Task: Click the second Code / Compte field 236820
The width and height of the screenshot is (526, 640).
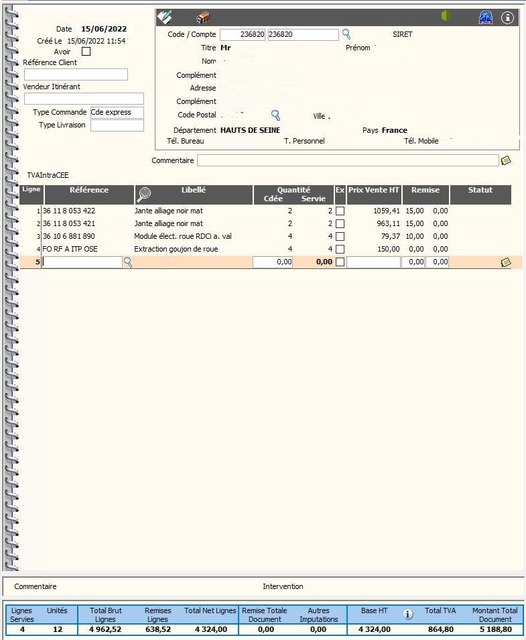Action: click(303, 34)
